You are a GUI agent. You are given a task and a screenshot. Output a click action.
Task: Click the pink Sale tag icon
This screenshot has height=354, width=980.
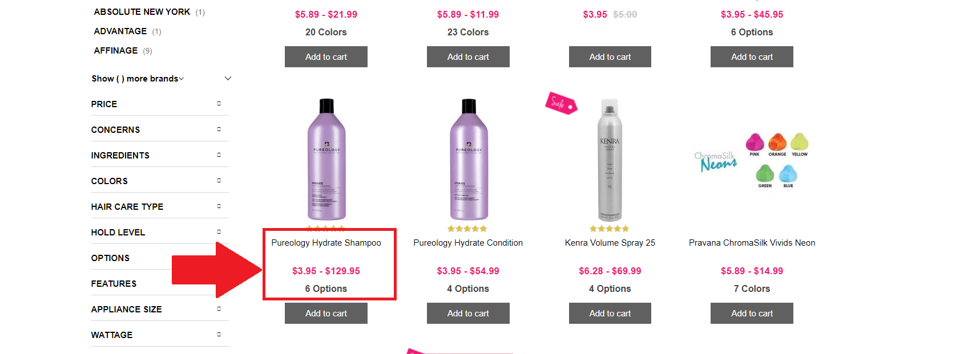(560, 103)
